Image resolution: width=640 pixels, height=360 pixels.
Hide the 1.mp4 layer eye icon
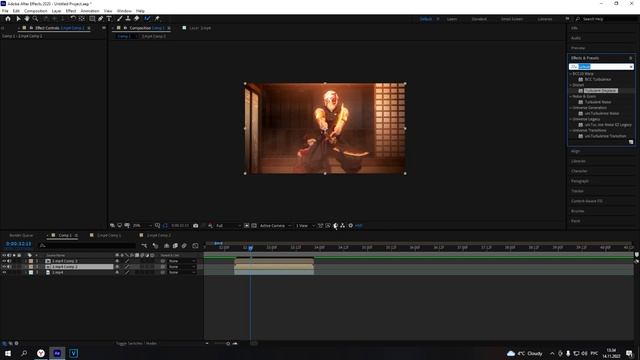coord(4,272)
